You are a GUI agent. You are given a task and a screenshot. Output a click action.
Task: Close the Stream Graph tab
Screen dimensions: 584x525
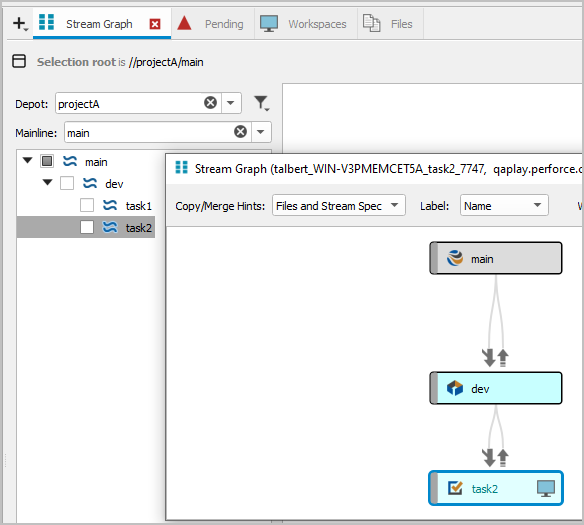[155, 24]
